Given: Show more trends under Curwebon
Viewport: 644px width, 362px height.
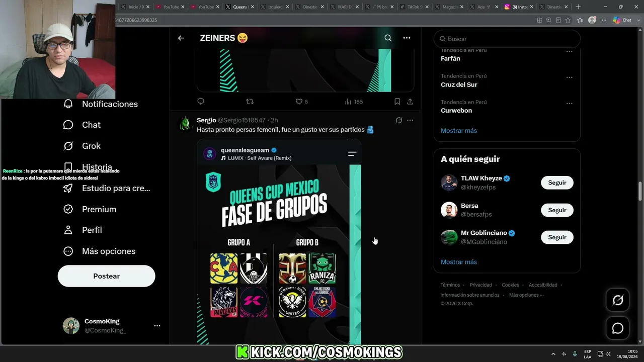Looking at the screenshot, I should click(459, 130).
